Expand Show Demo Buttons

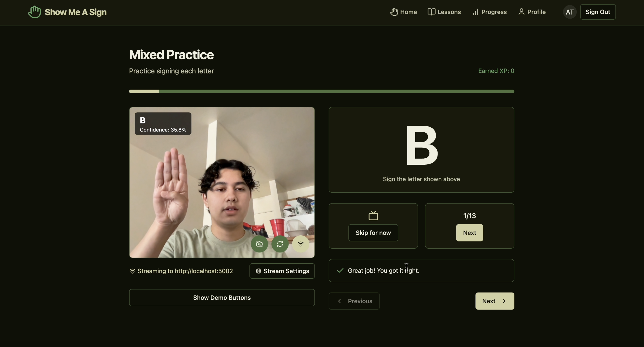click(x=222, y=298)
